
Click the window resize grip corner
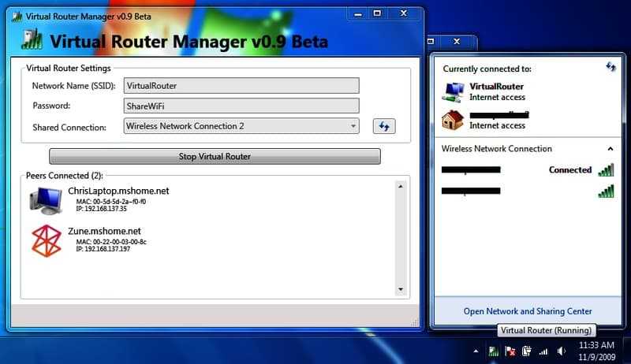point(415,321)
